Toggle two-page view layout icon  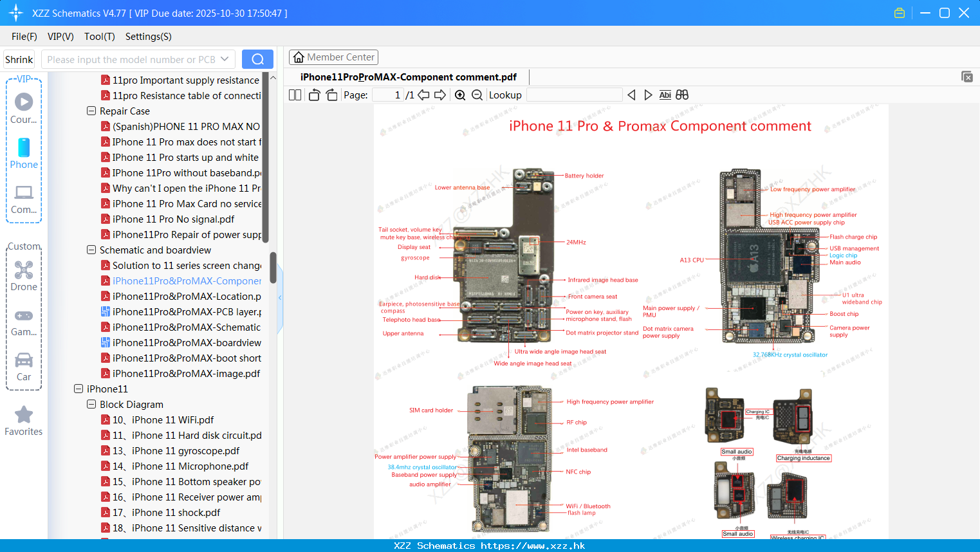coord(295,95)
